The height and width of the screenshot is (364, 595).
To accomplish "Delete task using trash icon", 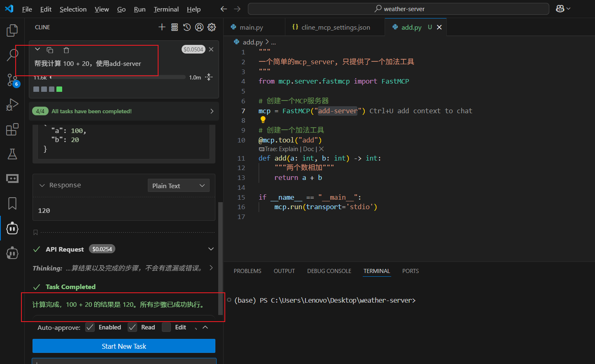I will (x=66, y=50).
